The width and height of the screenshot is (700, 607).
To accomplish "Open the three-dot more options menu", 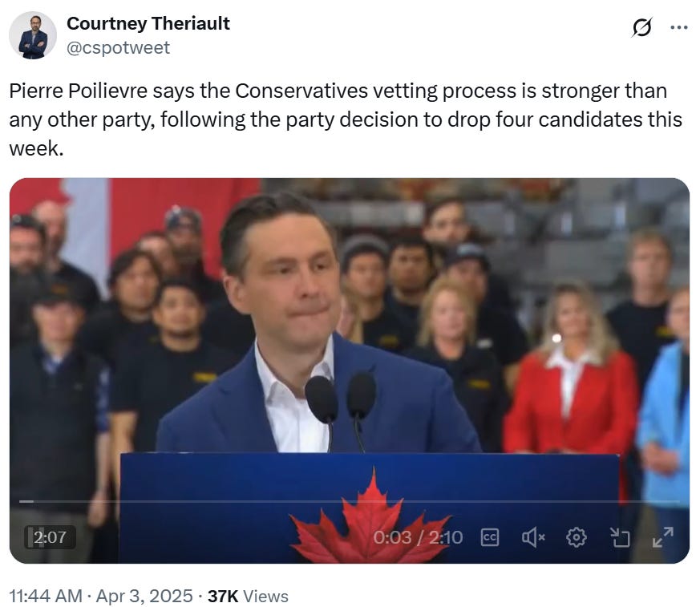I will (679, 27).
